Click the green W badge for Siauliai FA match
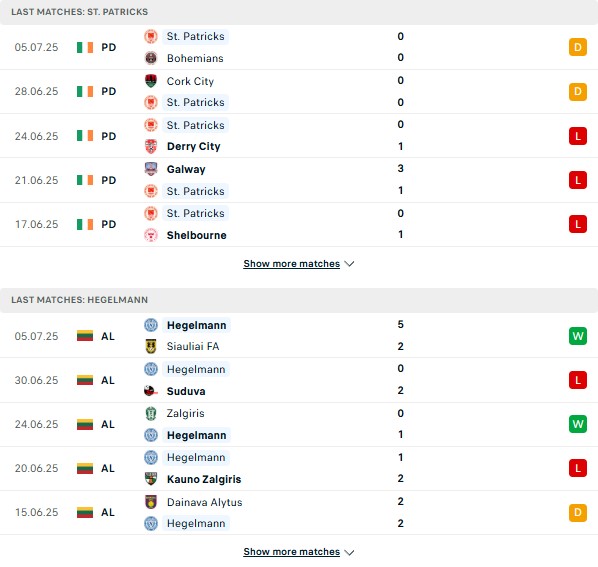The height and width of the screenshot is (567, 598). click(x=578, y=336)
